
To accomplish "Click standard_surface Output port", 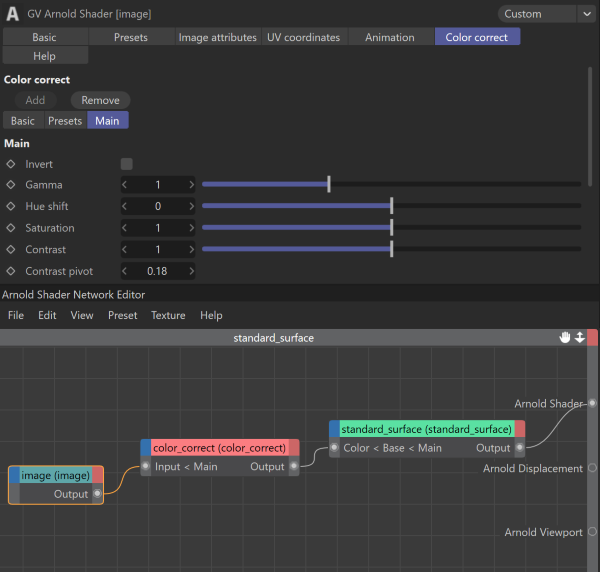I will tap(520, 447).
